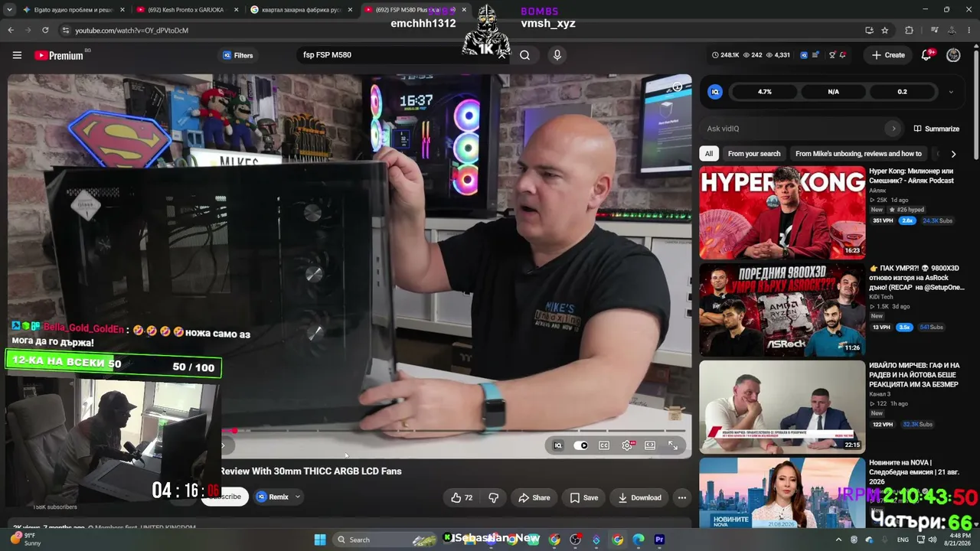Open browser extensions puzzle icon
The image size is (980, 551).
pyautogui.click(x=909, y=30)
